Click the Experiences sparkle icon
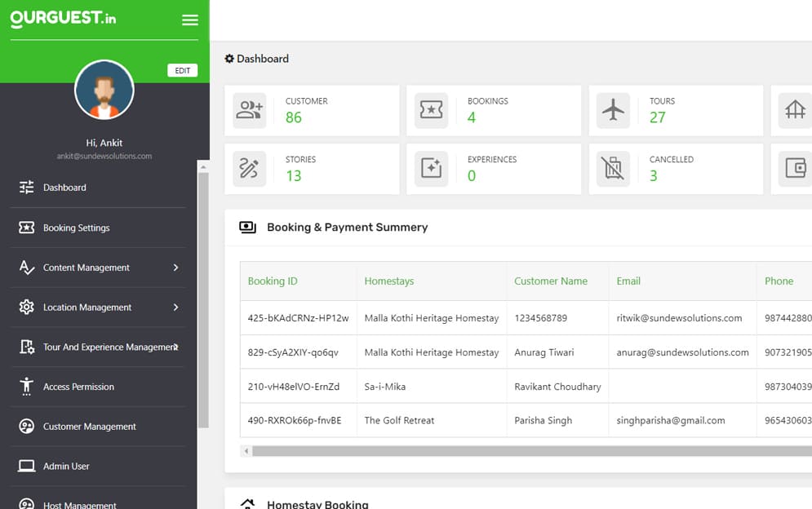The width and height of the screenshot is (812, 509). click(x=432, y=169)
